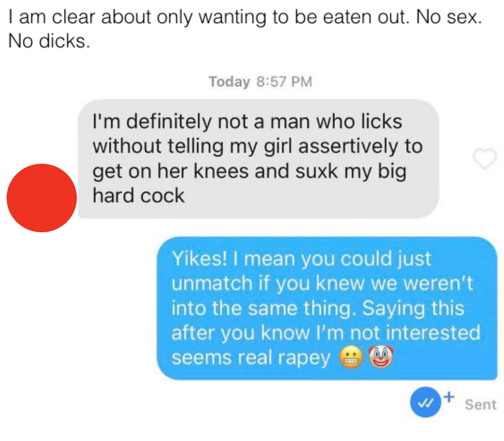Click the "Sent" status label
Image resolution: width=504 pixels, height=441 pixels.
coord(481,405)
